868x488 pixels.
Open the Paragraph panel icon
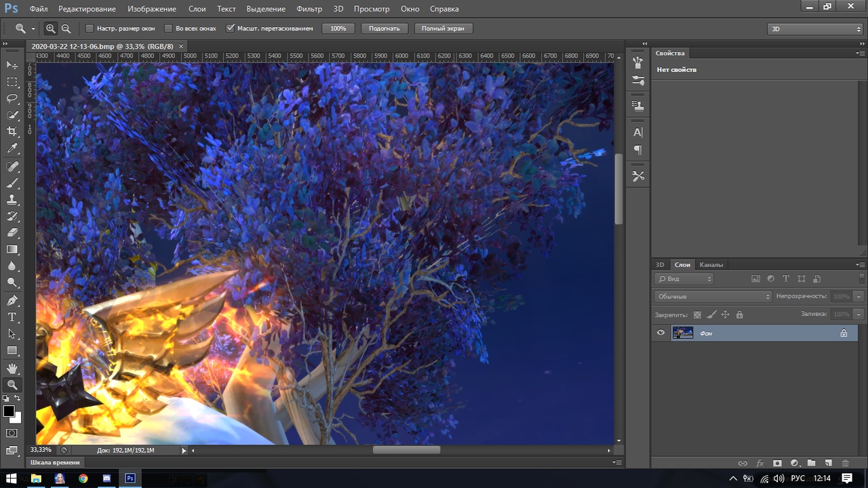click(x=637, y=150)
